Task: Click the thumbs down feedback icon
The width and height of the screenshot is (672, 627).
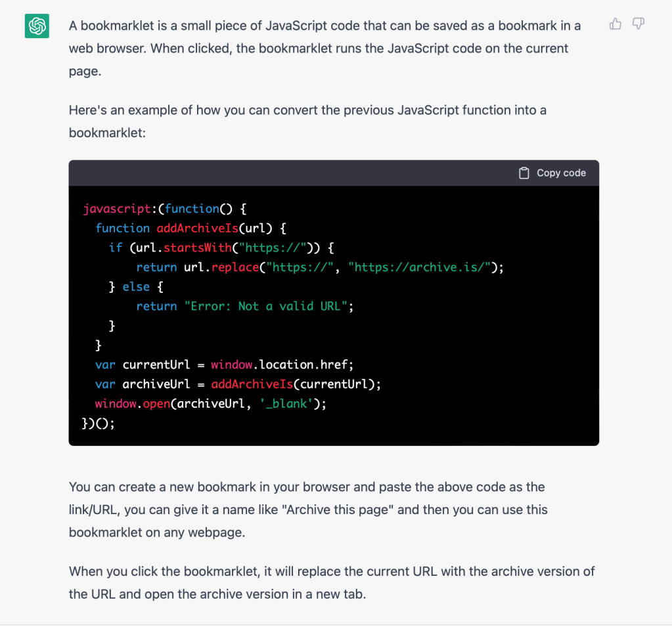Action: (x=638, y=24)
